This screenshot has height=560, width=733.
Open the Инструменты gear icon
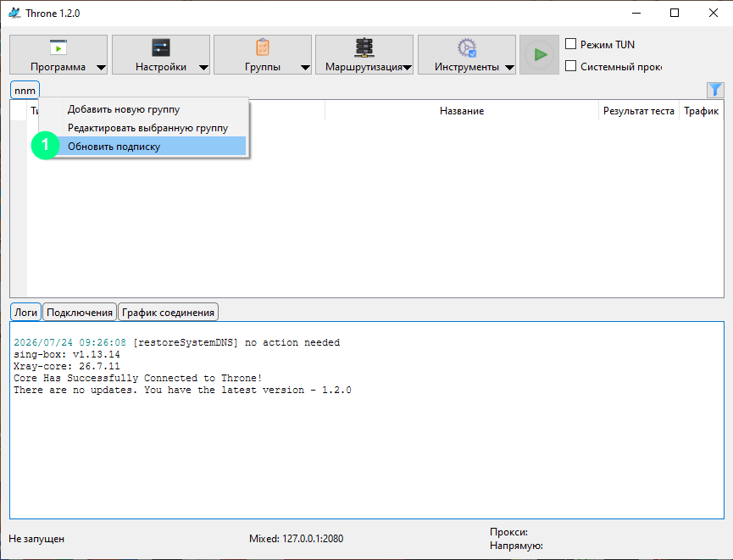click(x=467, y=47)
